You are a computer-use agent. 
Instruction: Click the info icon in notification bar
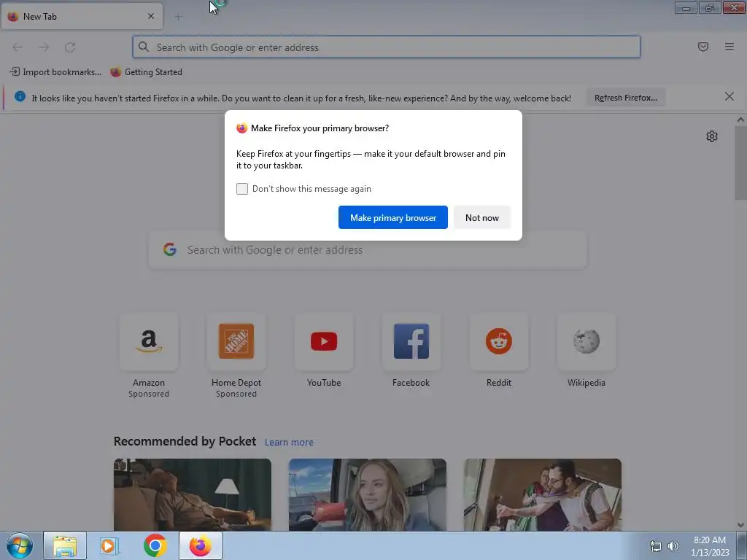click(x=20, y=97)
